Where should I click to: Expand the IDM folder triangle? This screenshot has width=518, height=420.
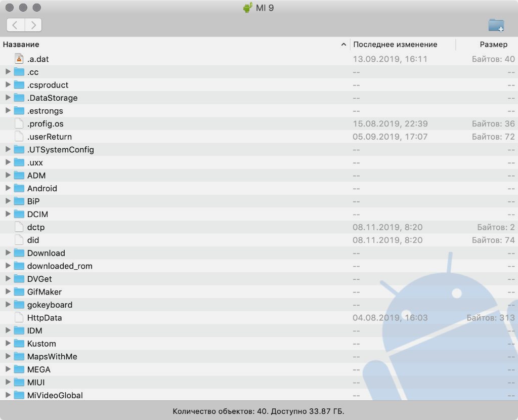8,330
